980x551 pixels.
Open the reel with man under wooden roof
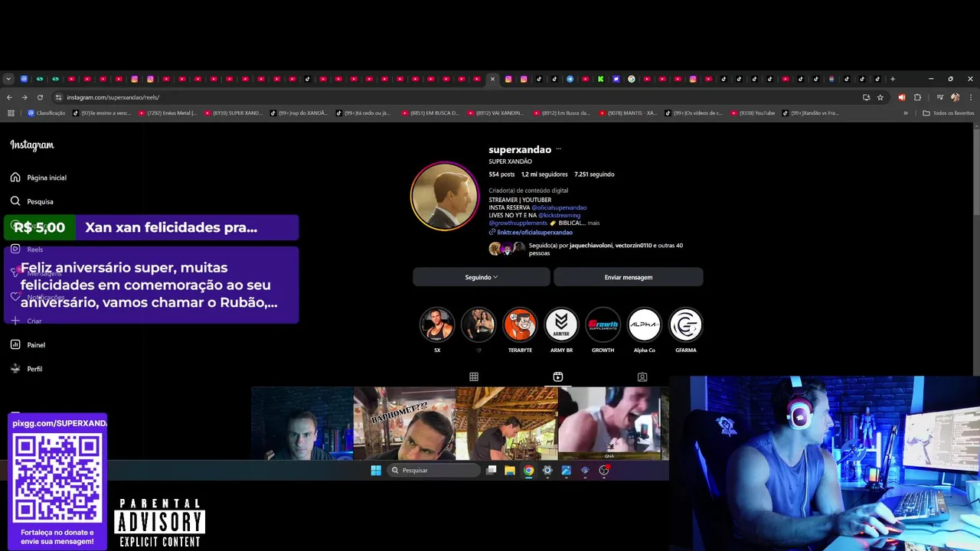(x=507, y=423)
